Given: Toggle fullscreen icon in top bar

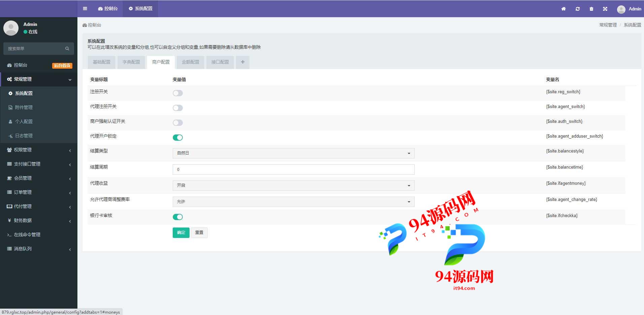Looking at the screenshot, I should tap(605, 9).
